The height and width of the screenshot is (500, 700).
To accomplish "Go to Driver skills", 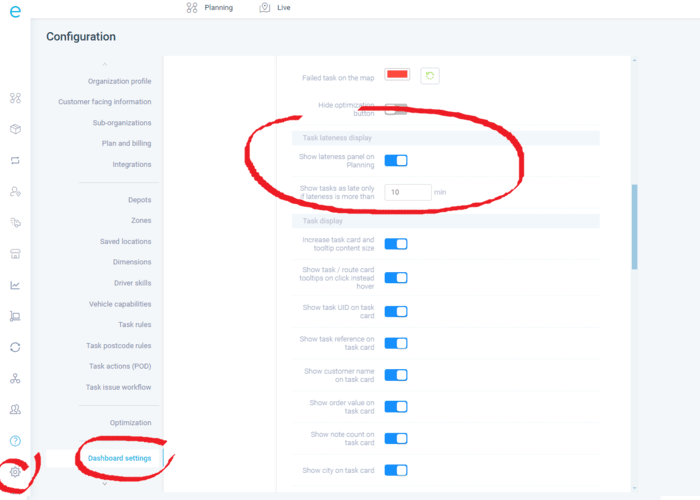I will point(133,283).
